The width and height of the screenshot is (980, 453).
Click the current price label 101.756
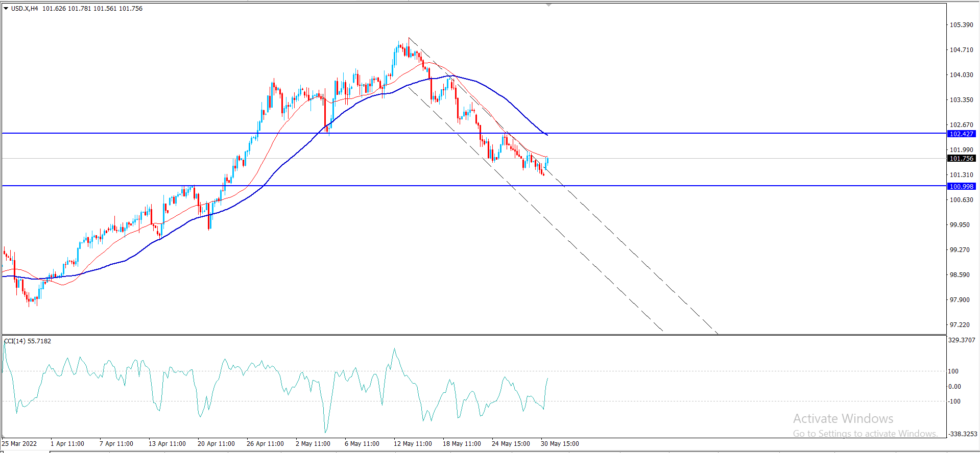pos(961,159)
